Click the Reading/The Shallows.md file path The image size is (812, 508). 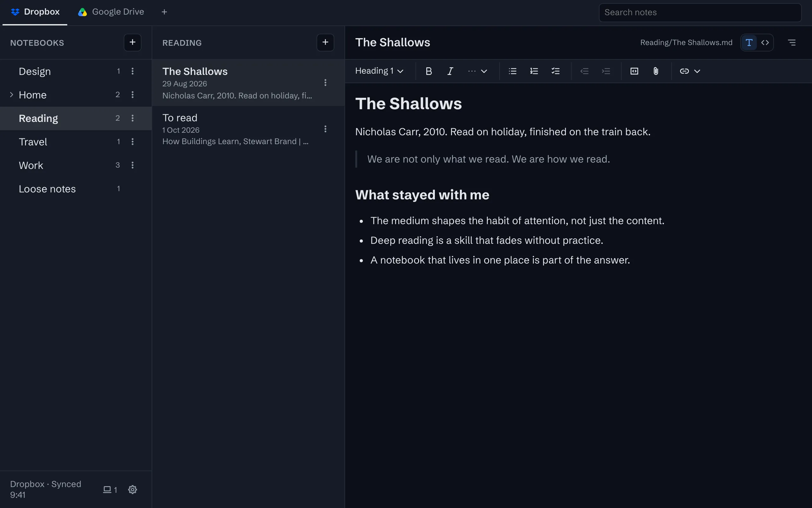point(686,43)
